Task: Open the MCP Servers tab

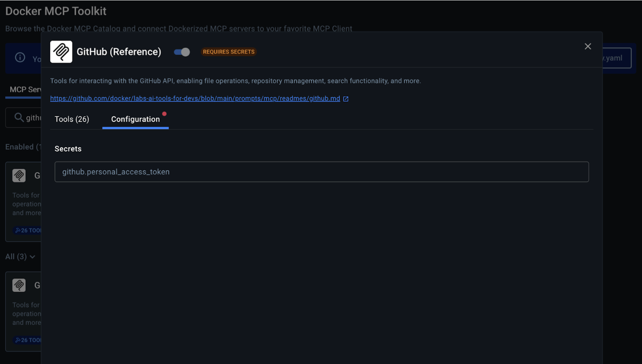Action: pos(25,90)
